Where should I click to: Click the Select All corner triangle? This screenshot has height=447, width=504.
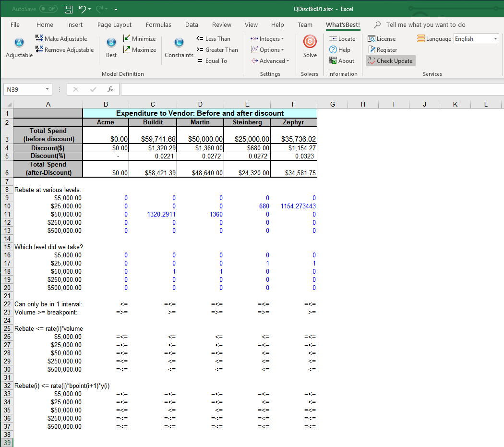coord(9,104)
